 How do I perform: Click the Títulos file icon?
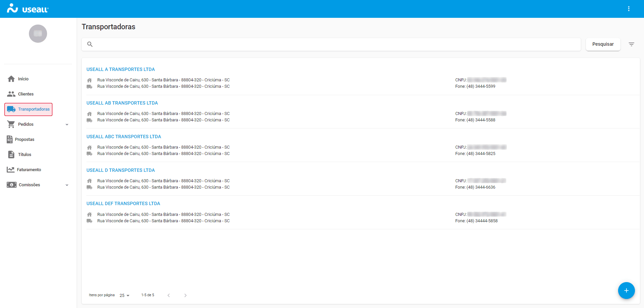click(x=11, y=154)
